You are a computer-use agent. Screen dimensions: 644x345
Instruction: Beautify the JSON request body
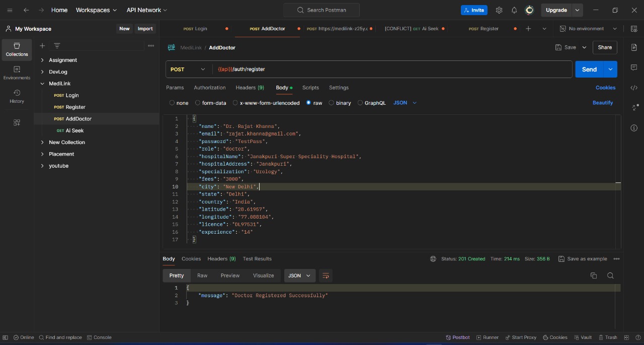click(x=602, y=103)
